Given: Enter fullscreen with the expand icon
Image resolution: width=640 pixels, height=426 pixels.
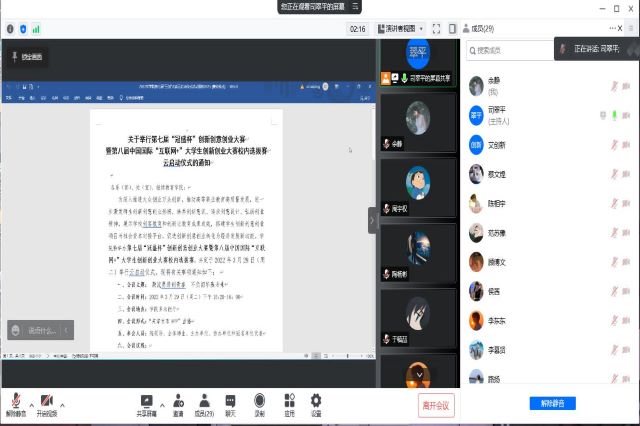Looking at the screenshot, I should point(433,29).
